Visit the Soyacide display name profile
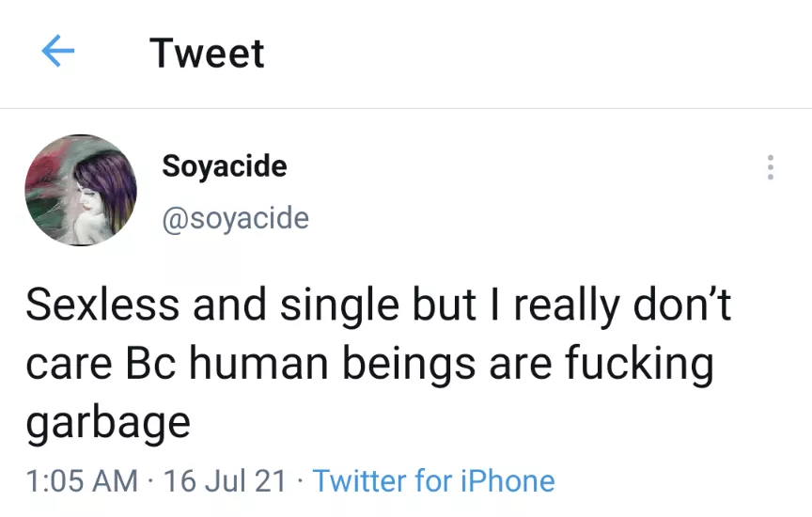 (224, 166)
